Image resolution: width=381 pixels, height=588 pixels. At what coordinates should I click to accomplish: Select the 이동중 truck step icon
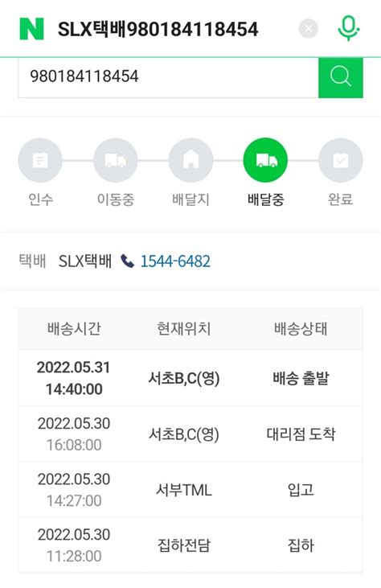(x=116, y=160)
